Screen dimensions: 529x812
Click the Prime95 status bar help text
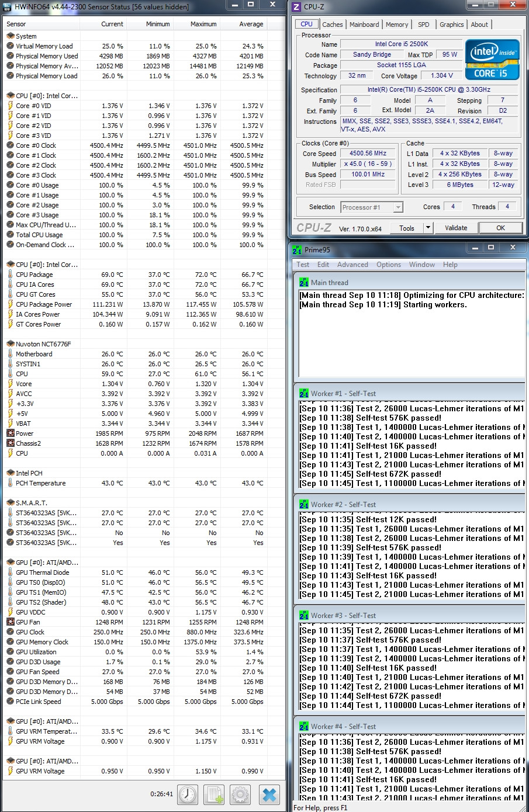320,807
